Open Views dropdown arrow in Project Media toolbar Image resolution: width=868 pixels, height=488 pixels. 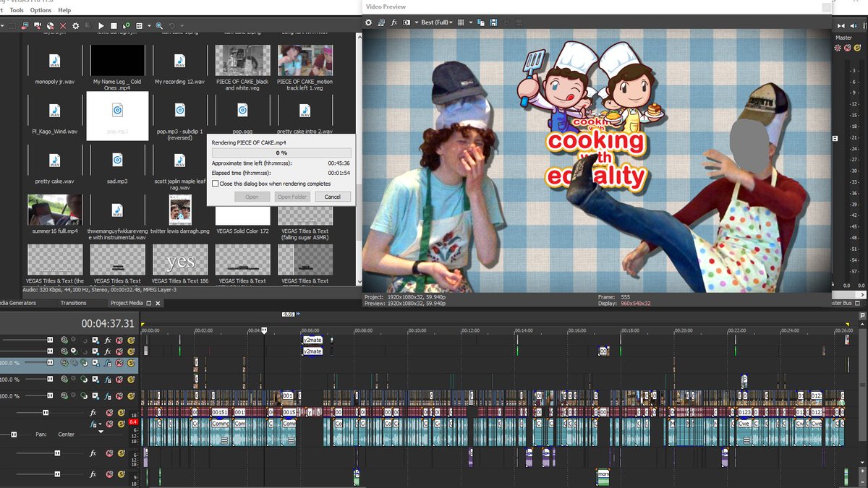pyautogui.click(x=149, y=25)
